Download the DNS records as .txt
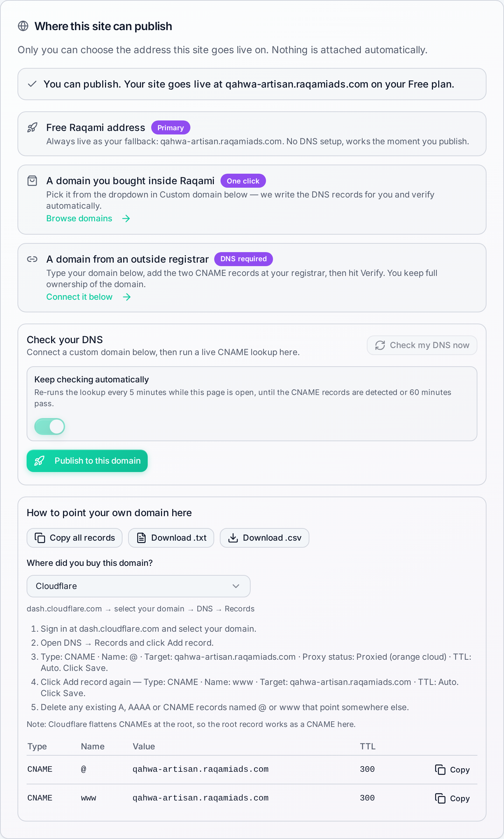This screenshot has width=504, height=839. [171, 538]
